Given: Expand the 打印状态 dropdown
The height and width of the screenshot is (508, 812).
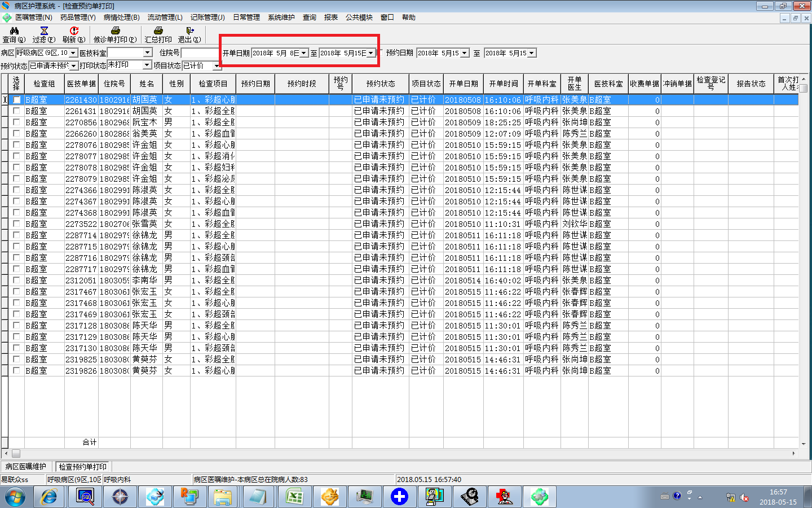Looking at the screenshot, I should click(148, 65).
